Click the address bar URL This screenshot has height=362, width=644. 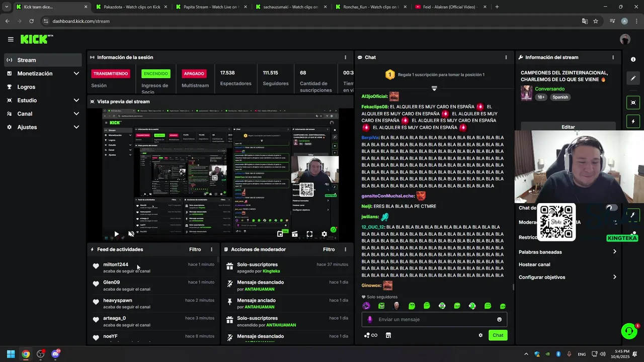point(81,21)
